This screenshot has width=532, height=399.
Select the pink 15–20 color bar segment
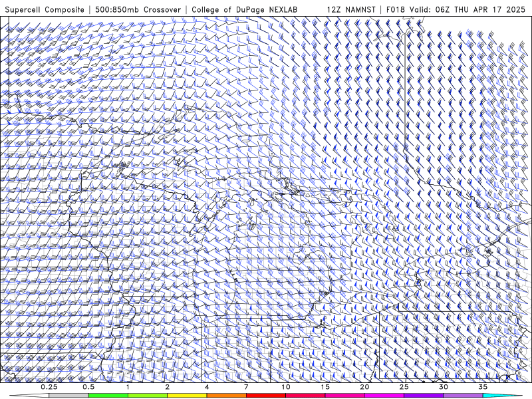click(344, 396)
